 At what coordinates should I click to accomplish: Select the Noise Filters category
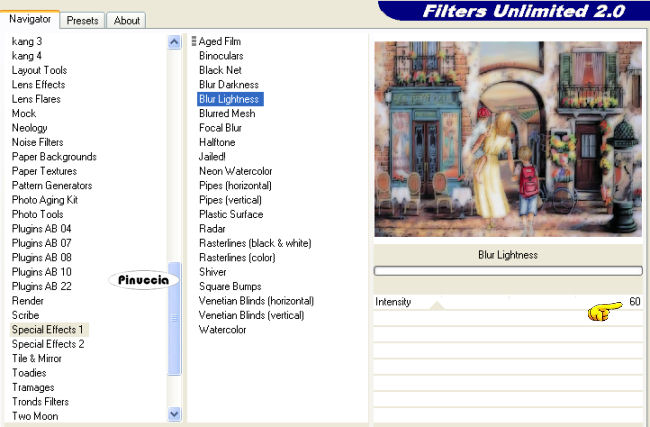pos(38,142)
